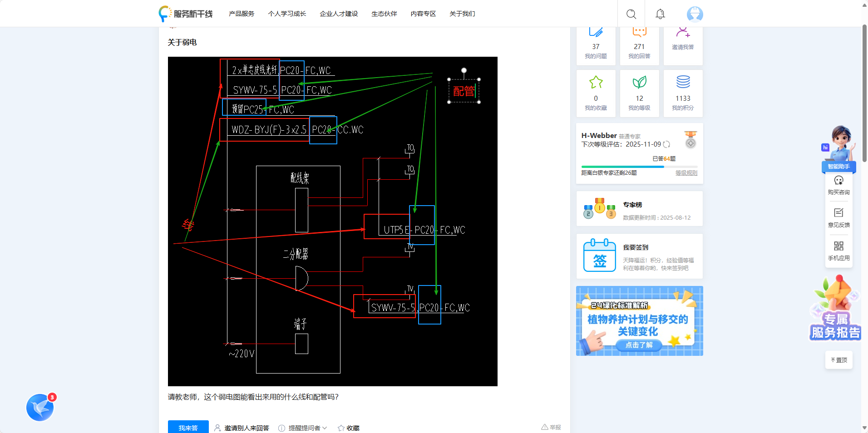Open the 个人学习成长 menu
This screenshot has width=868, height=433.
coord(287,14)
